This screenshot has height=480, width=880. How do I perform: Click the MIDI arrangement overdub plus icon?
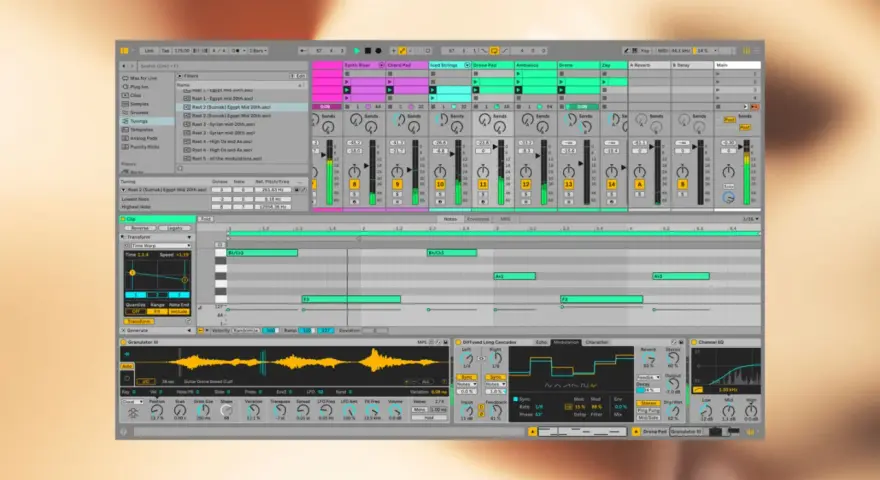(x=393, y=51)
